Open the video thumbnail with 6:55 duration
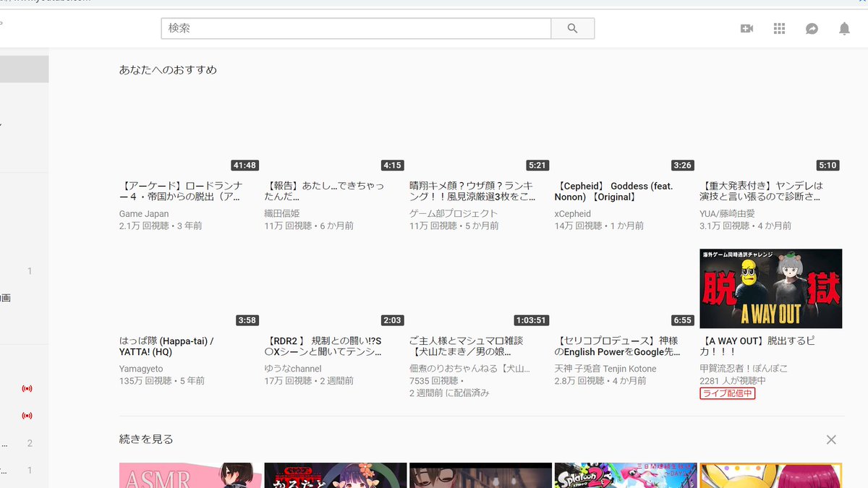Viewport: 868px width, 488px height. point(626,288)
